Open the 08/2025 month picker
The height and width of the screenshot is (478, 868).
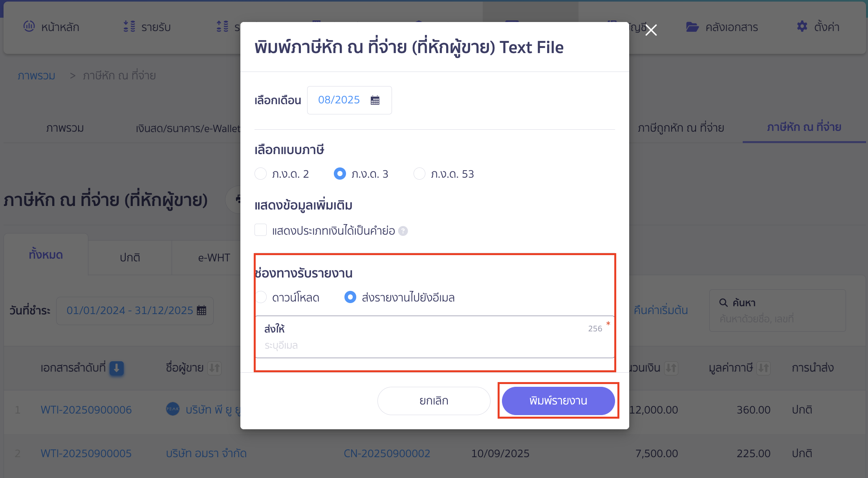(339, 100)
